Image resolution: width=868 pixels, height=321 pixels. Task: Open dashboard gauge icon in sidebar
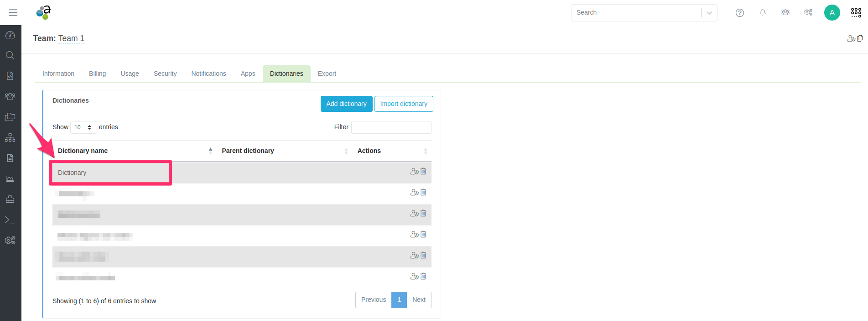click(10, 35)
